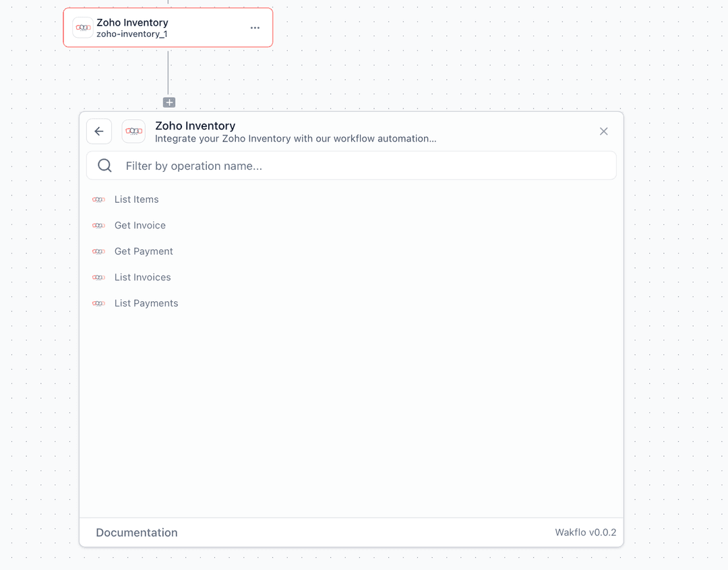Click the magnifying glass search icon
Viewport: 728px width, 570px height.
click(104, 164)
